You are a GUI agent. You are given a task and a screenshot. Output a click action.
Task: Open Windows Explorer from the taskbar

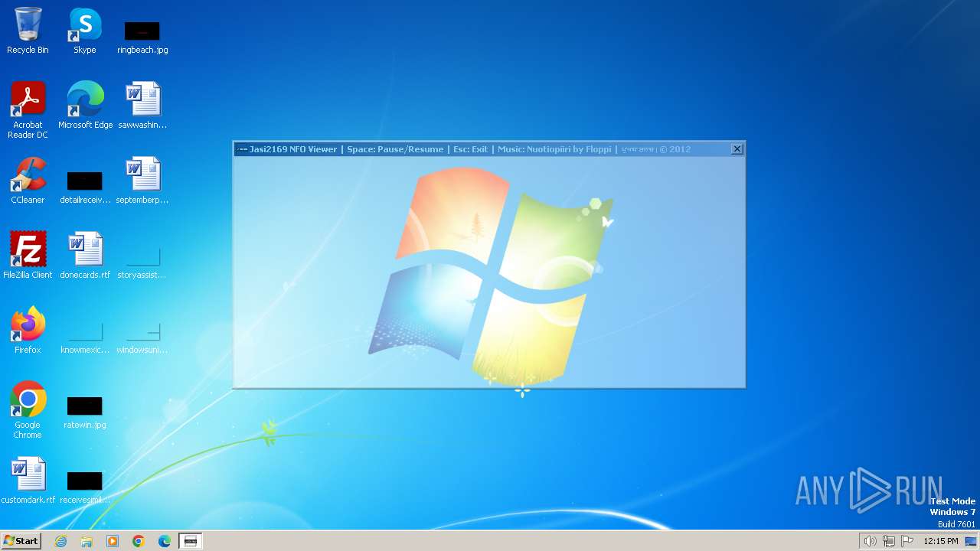(87, 541)
